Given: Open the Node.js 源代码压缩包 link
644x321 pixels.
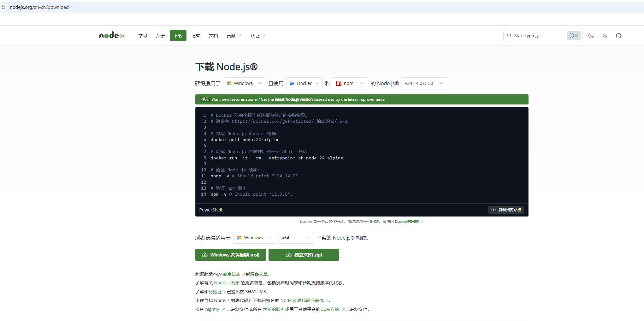Looking at the screenshot, I should [x=302, y=300].
